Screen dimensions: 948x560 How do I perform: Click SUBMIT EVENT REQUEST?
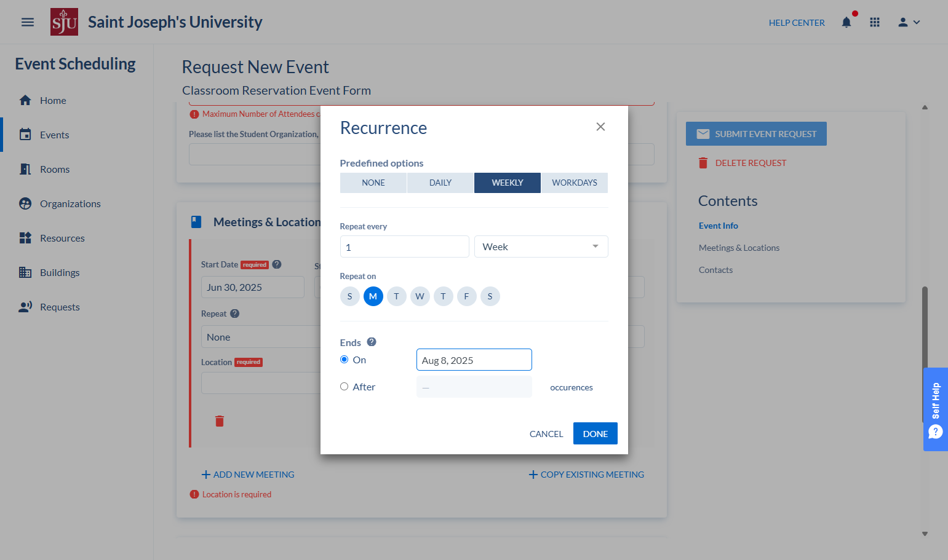[x=756, y=134]
